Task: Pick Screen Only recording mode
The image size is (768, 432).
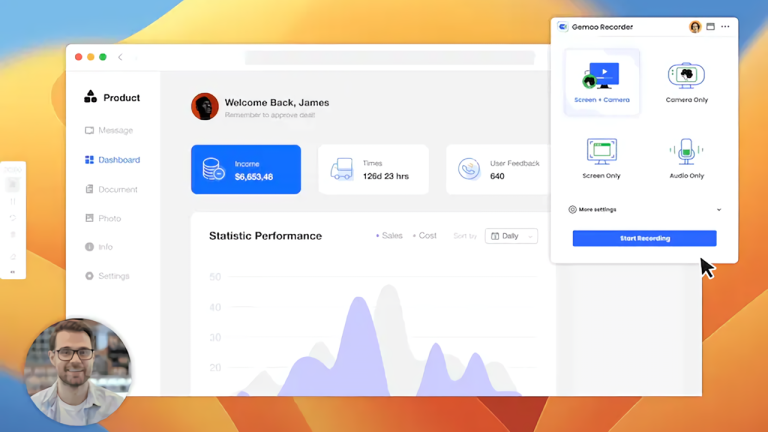Action: point(601,158)
